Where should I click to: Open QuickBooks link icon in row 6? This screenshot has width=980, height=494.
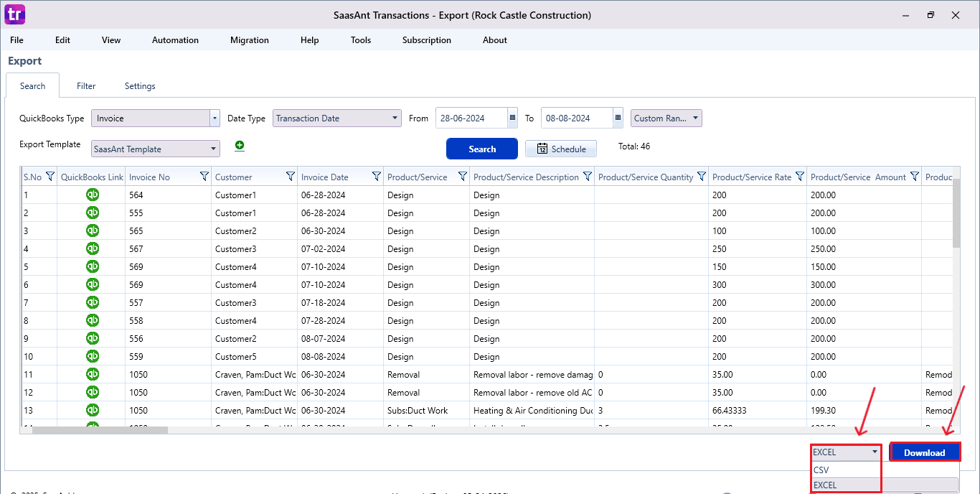pos(93,284)
